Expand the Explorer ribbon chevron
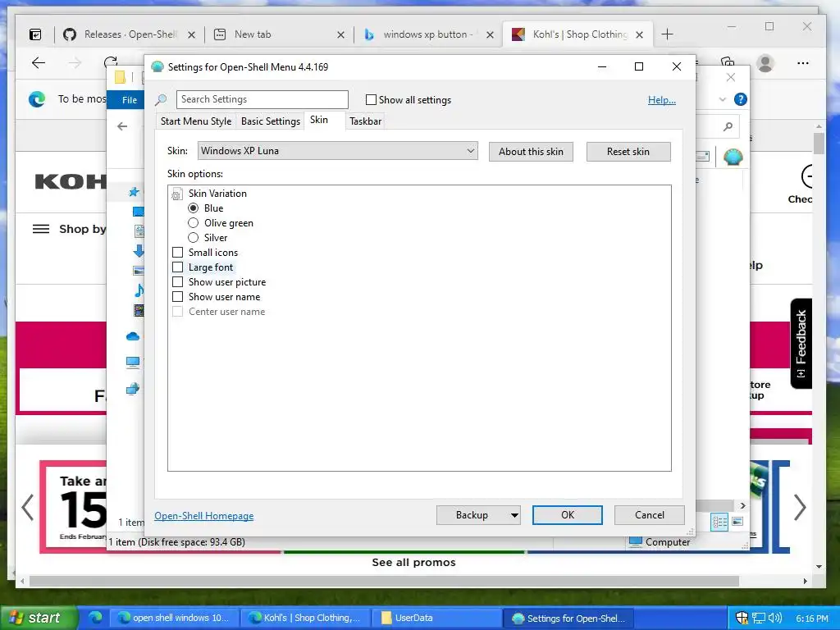 (722, 99)
